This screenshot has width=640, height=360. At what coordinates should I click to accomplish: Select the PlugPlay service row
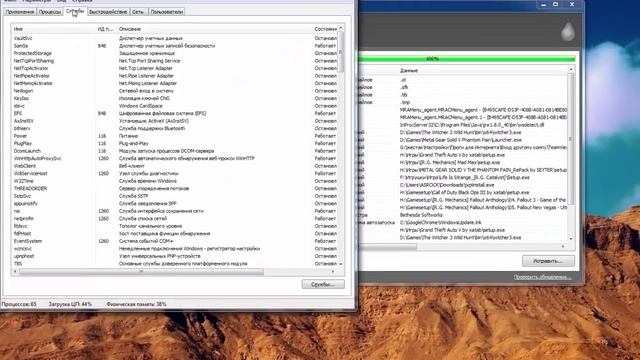pos(175,144)
